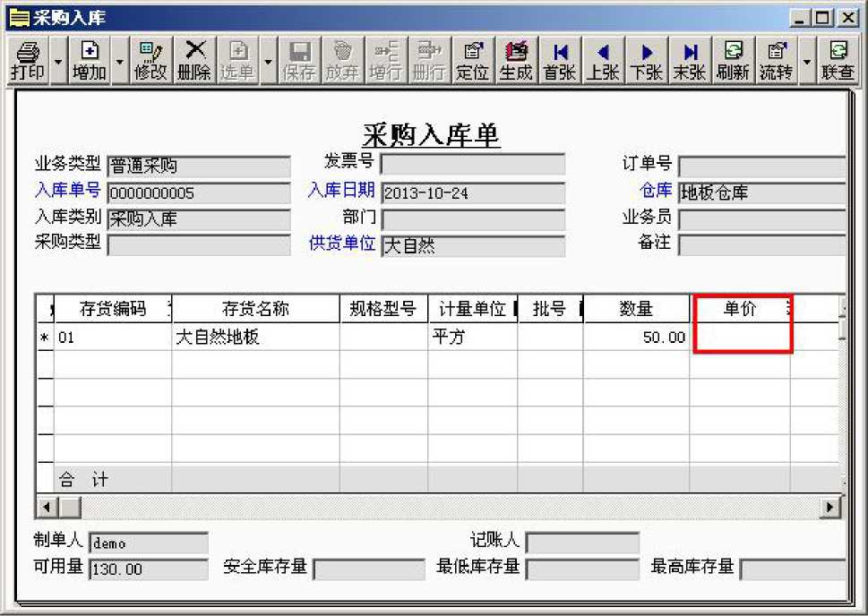This screenshot has width=868, height=616.
Task: Expand the dropdown arrow beside 流转
Action: click(807, 60)
